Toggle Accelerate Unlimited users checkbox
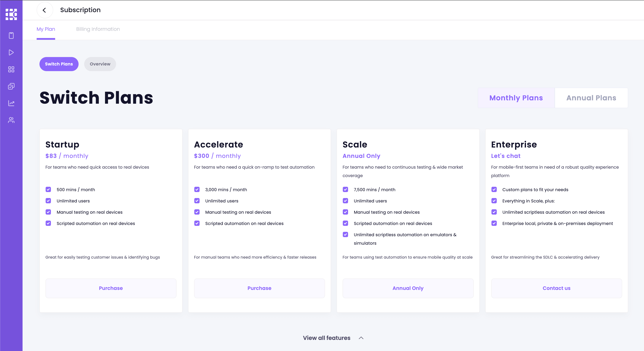 point(197,201)
